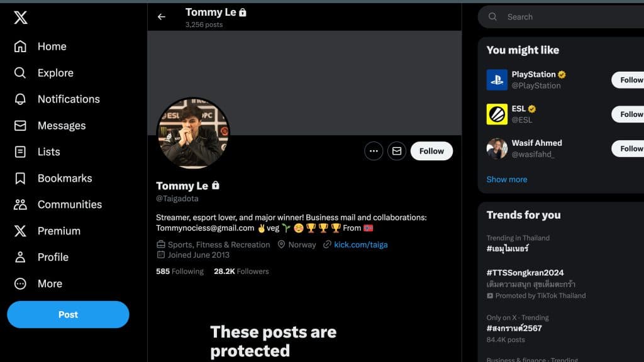This screenshot has width=644, height=362.
Task: Click the X logo icon
Action: tap(21, 18)
